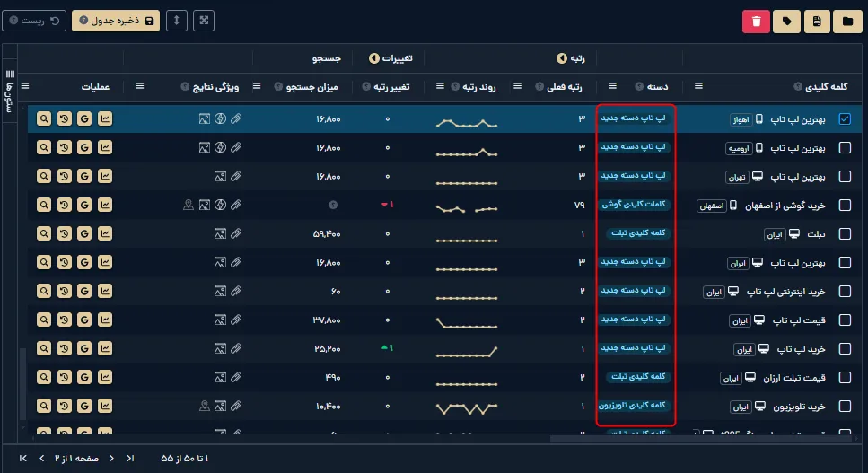Screen dimensions: 868x473
Task: Tick the تبلت row checkbox
Action: tap(845, 234)
